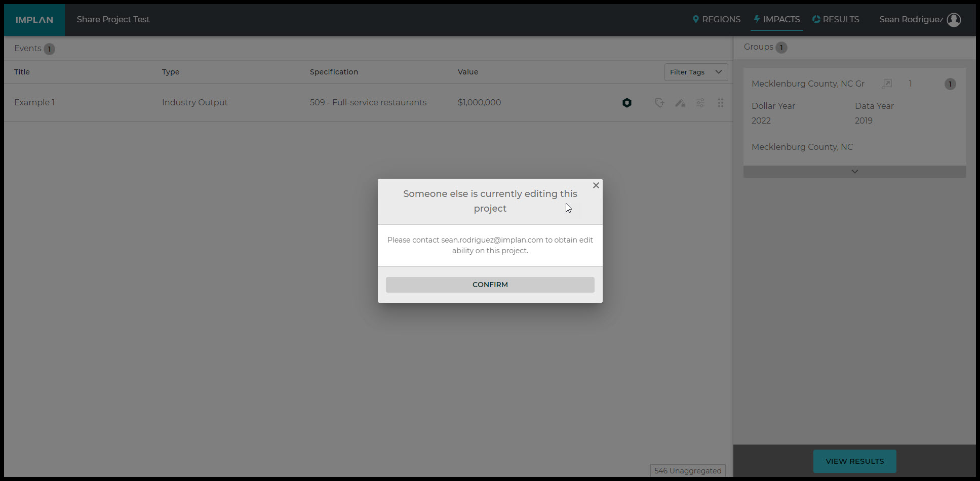This screenshot has height=481, width=980.
Task: Click the 546 Unaggregated selector
Action: pyautogui.click(x=687, y=470)
